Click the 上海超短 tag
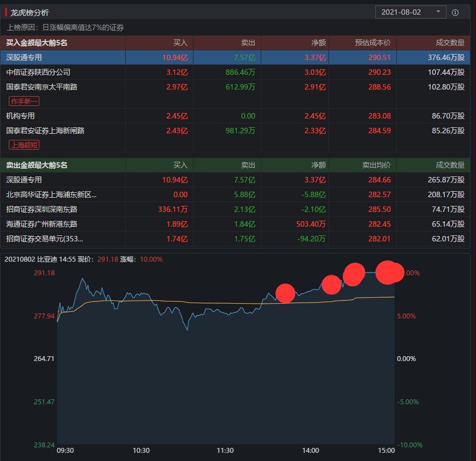Screen dimensions: 476x461 tap(24, 145)
